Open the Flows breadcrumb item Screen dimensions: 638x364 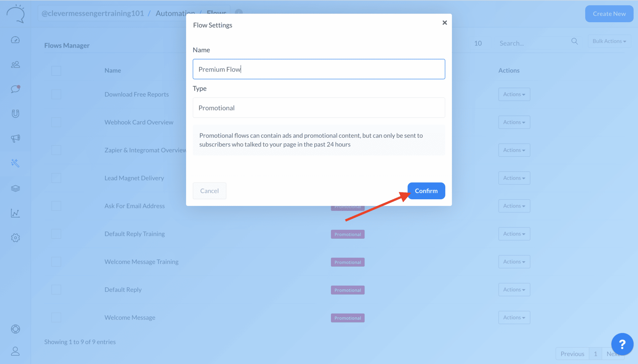coord(216,13)
